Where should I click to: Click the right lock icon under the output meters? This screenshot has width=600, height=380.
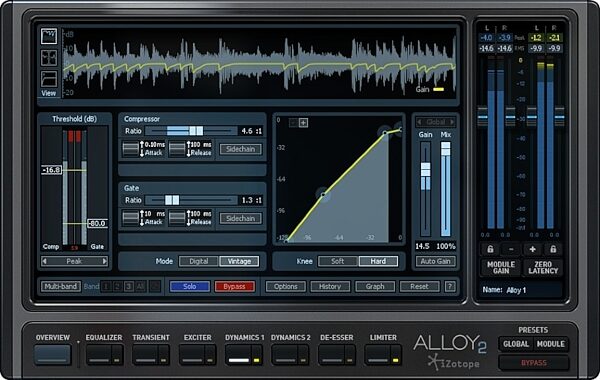tap(553, 250)
